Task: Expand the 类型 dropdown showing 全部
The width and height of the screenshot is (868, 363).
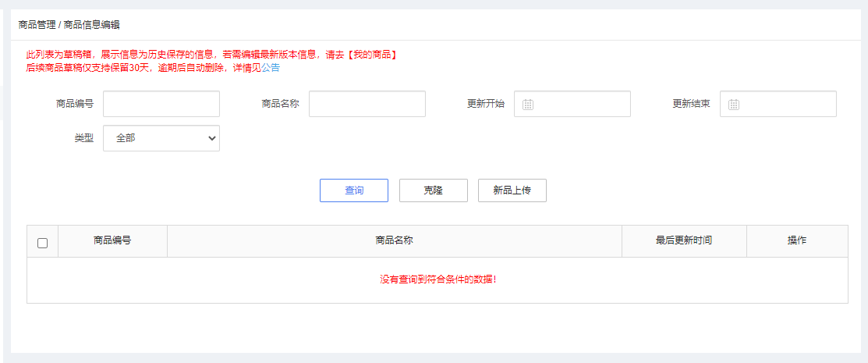Action: pyautogui.click(x=161, y=138)
